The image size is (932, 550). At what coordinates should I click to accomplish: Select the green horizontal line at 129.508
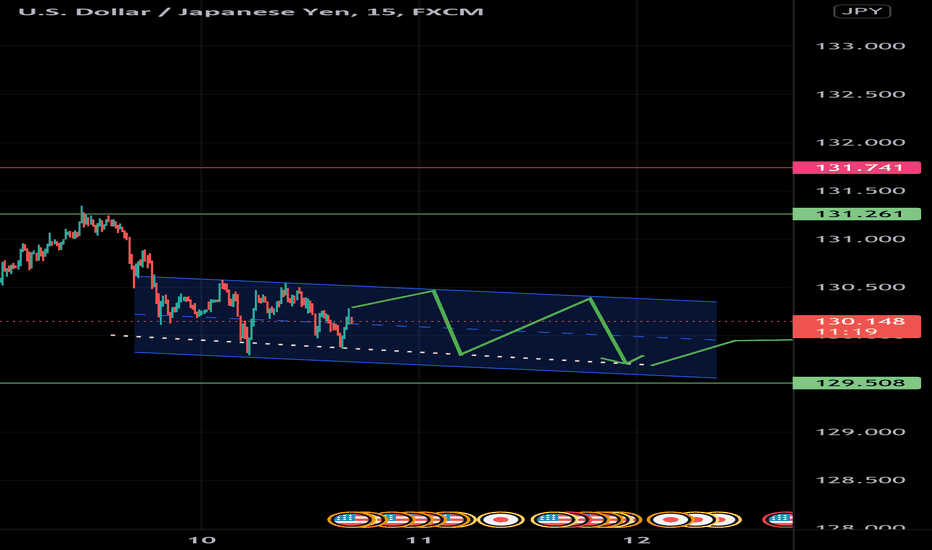396,383
